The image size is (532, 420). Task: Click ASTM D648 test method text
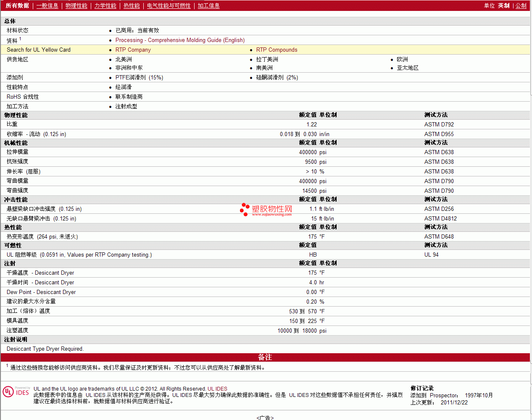(x=439, y=236)
